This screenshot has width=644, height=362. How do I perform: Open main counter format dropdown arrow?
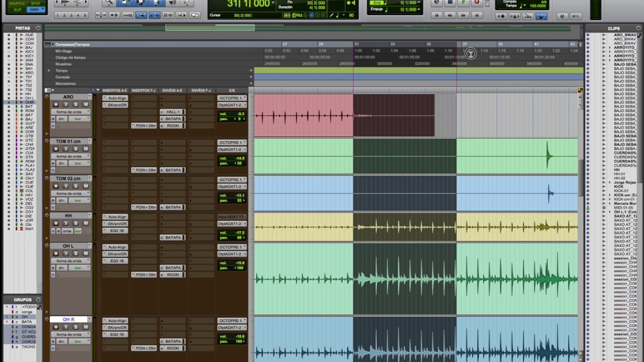tap(273, 3)
